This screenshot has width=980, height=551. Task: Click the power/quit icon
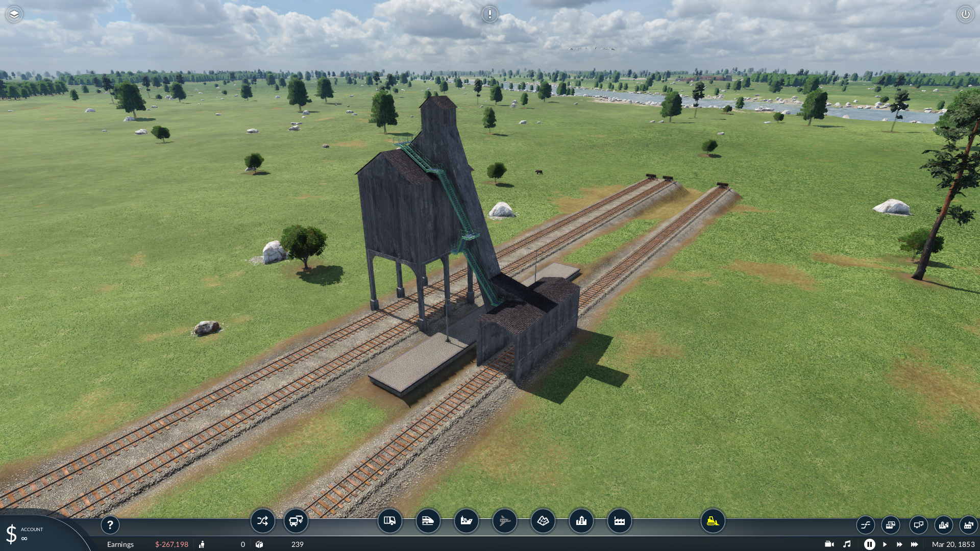pos(965,14)
